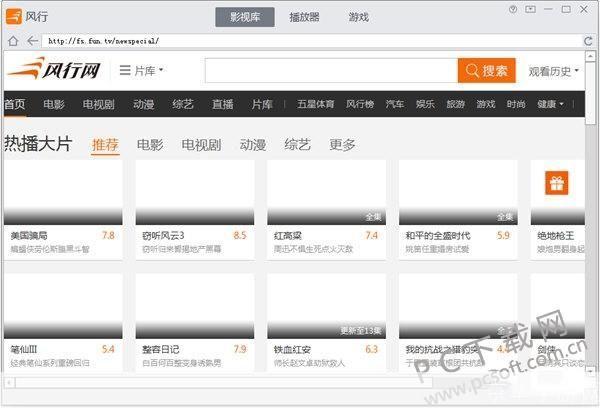Click the 和平的全盛时代 title text
This screenshot has width=600, height=408.
[438, 236]
